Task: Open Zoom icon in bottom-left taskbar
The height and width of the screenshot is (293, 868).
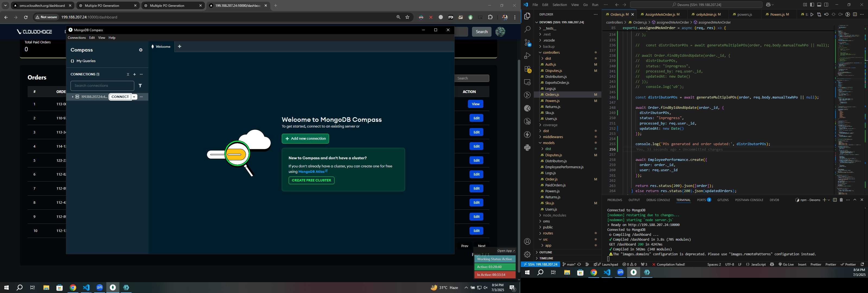Action: [x=99, y=288]
